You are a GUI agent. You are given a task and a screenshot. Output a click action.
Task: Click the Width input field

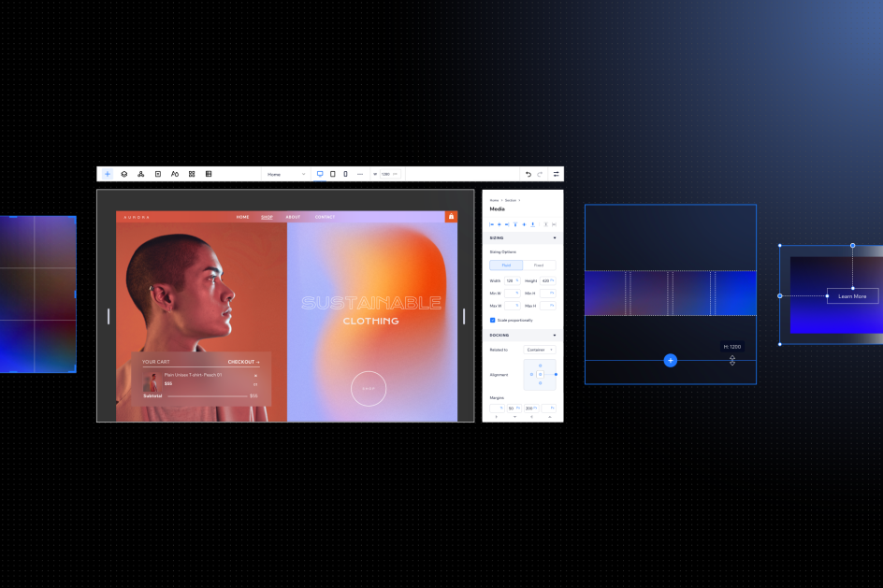(511, 280)
